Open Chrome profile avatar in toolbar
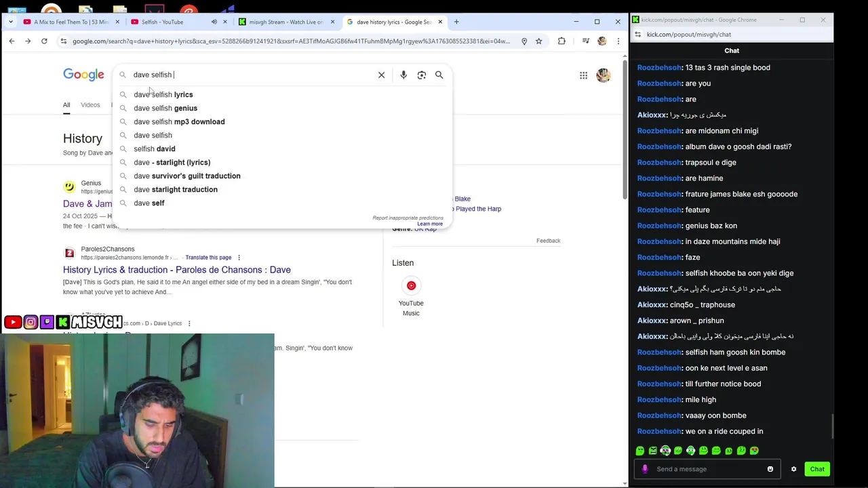 601,41
